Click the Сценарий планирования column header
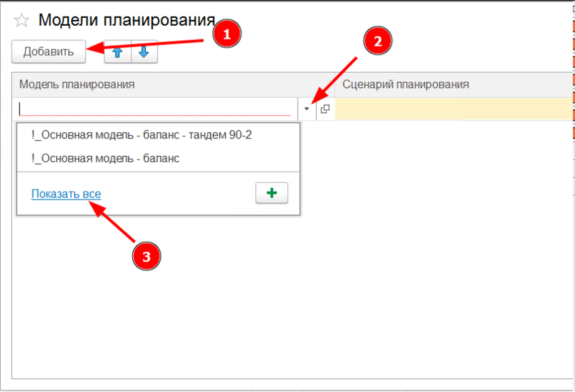This screenshot has width=575, height=392. [x=454, y=85]
